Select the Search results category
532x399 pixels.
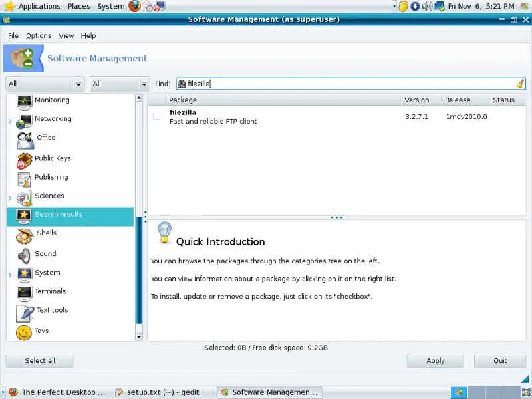click(70, 217)
